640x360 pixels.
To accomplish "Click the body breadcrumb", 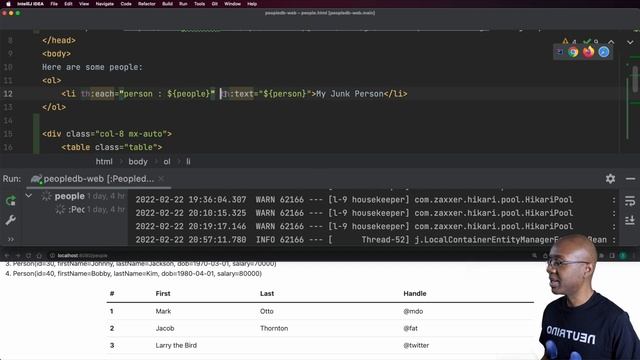I will pyautogui.click(x=138, y=162).
